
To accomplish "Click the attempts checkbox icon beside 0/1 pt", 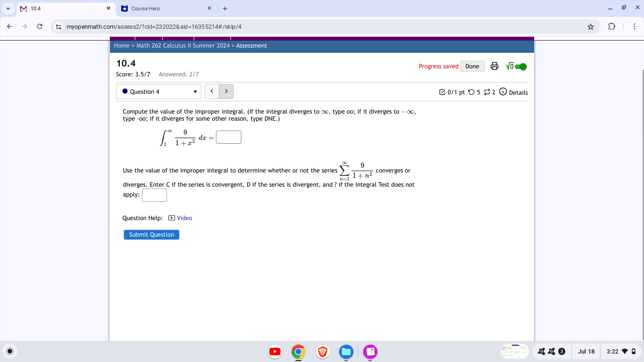I will [x=442, y=92].
